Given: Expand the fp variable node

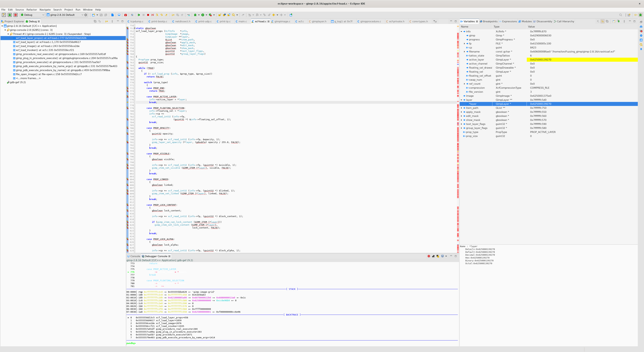Looking at the screenshot, I should coord(465,43).
